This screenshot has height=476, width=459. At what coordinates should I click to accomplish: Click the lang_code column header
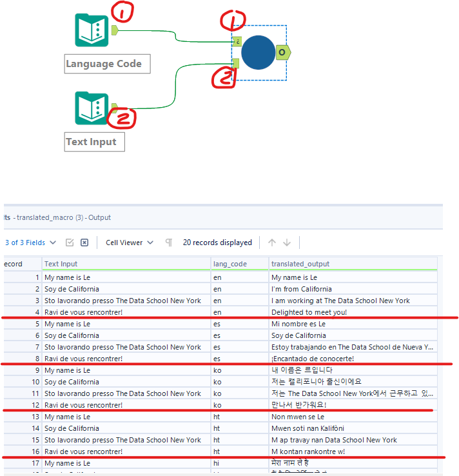coord(240,264)
